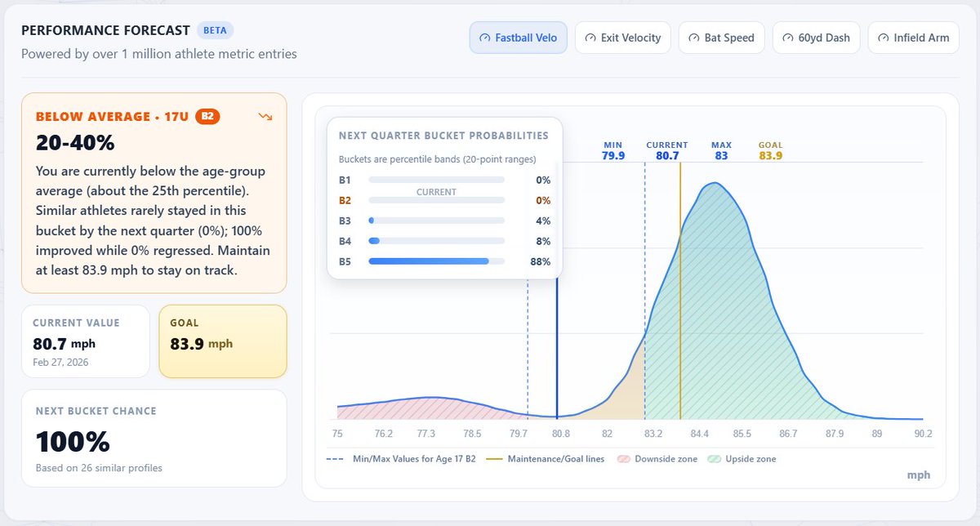The width and height of the screenshot is (980, 526).
Task: Click the B2 current bucket bar
Action: click(437, 200)
